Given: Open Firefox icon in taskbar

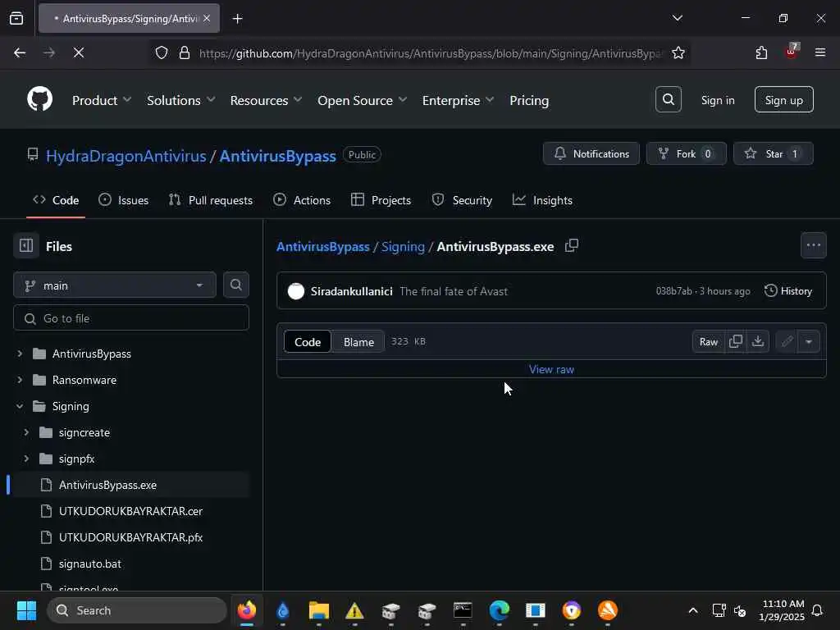Looking at the screenshot, I should pyautogui.click(x=246, y=610).
